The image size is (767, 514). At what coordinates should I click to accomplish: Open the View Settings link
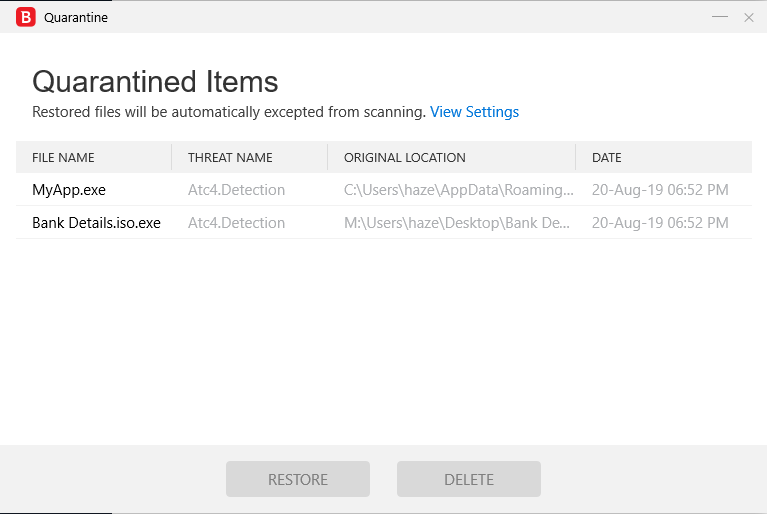pos(474,112)
